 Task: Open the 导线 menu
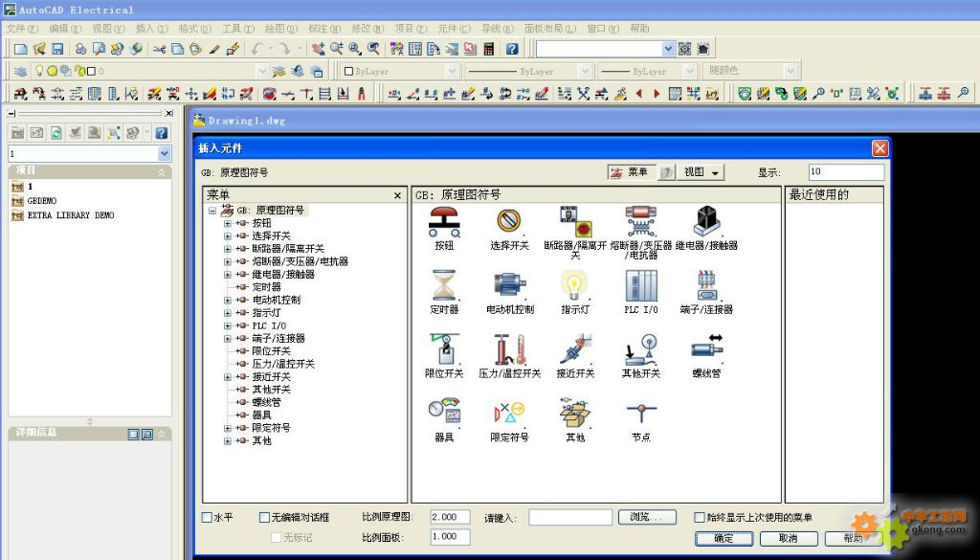click(x=497, y=29)
